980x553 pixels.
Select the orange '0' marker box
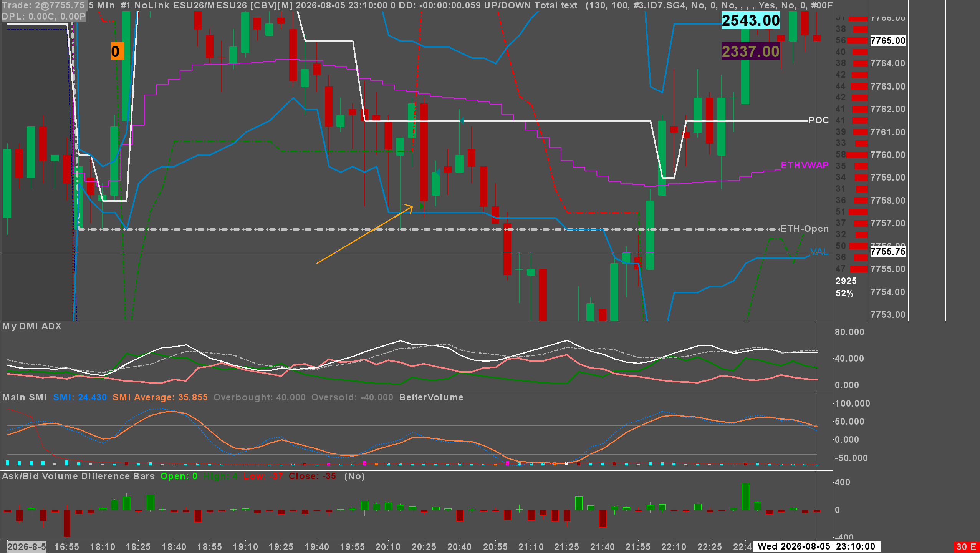pos(117,51)
